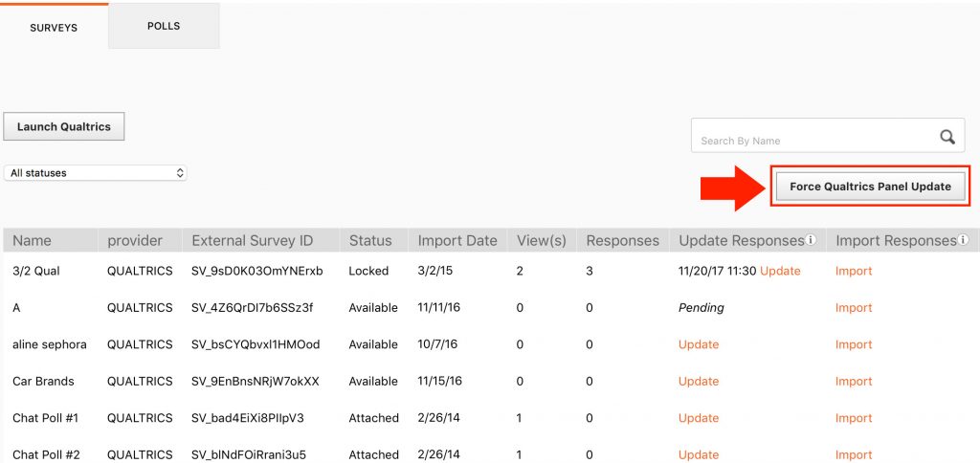Click Import link for 3/2 Qual
The width and height of the screenshot is (980, 463).
click(x=854, y=271)
